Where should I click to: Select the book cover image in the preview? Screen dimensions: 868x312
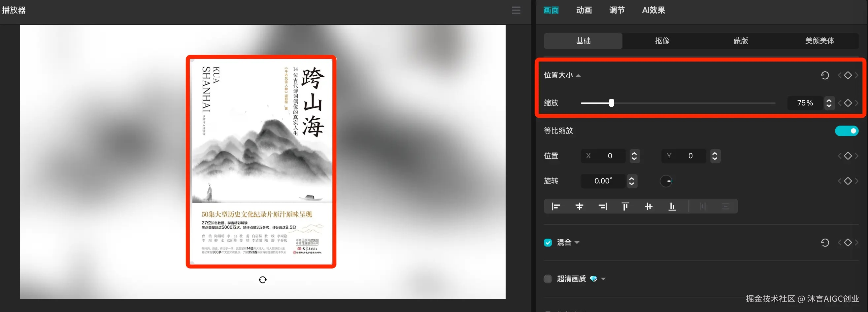261,162
